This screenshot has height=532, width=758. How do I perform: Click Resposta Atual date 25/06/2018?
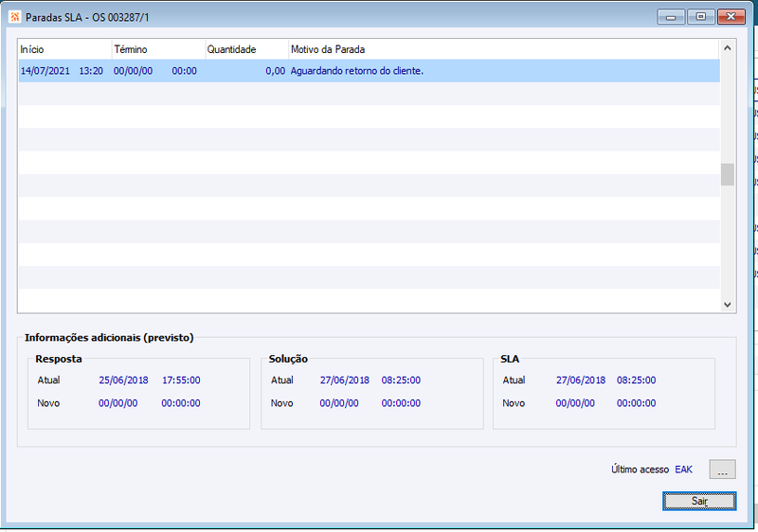coord(123,380)
